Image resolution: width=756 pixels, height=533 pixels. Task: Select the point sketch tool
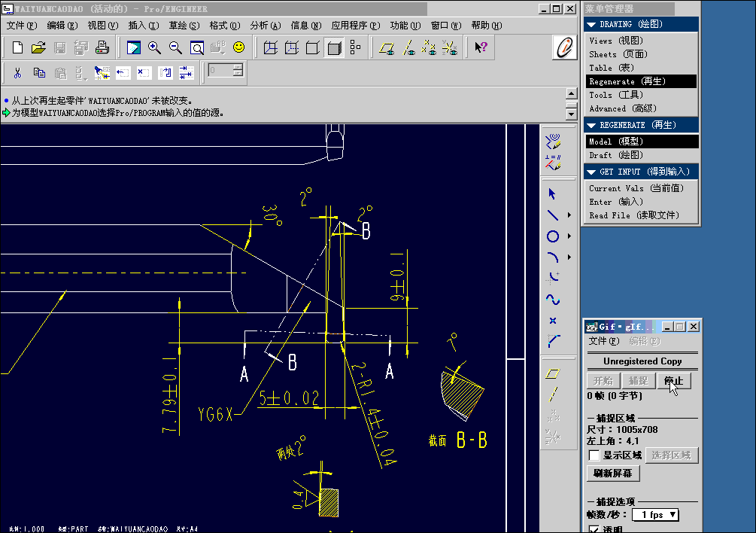553,321
